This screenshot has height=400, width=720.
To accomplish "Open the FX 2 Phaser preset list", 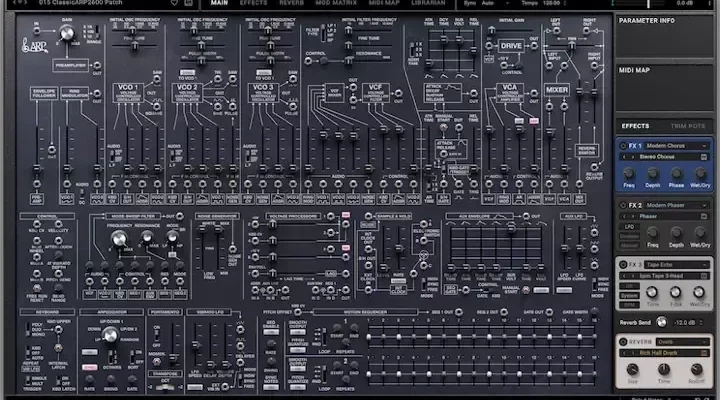I will tap(664, 216).
